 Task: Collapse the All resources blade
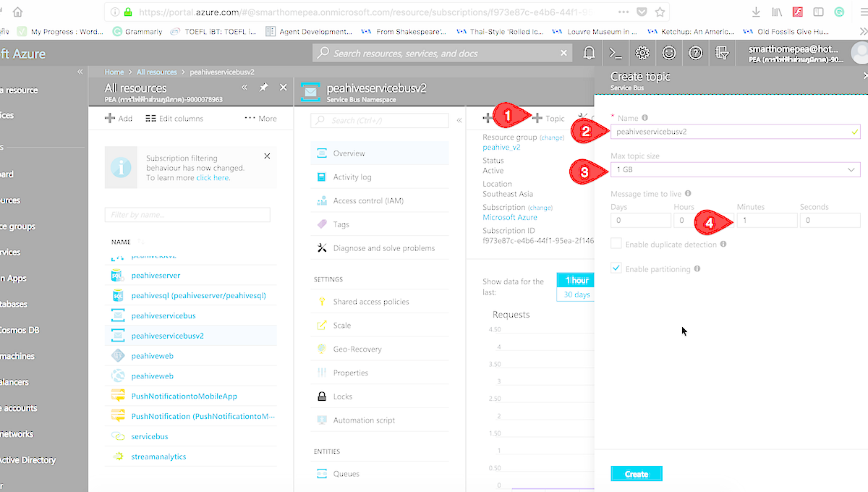coord(245,85)
